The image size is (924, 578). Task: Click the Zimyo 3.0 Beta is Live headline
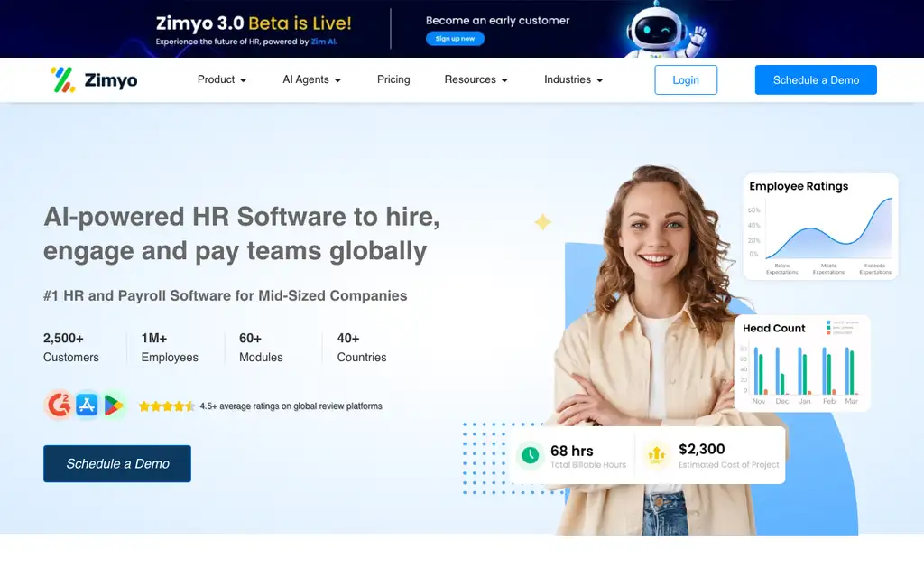(x=254, y=23)
